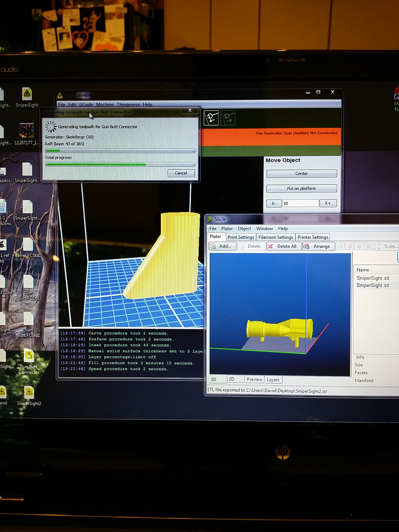Close the Generating toolpath dialog with X
This screenshot has height=532, width=399.
coord(190,110)
